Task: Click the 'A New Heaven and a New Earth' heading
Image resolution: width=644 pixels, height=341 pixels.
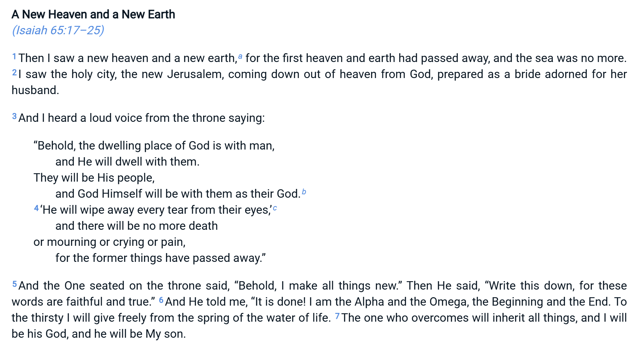Action: click(93, 14)
